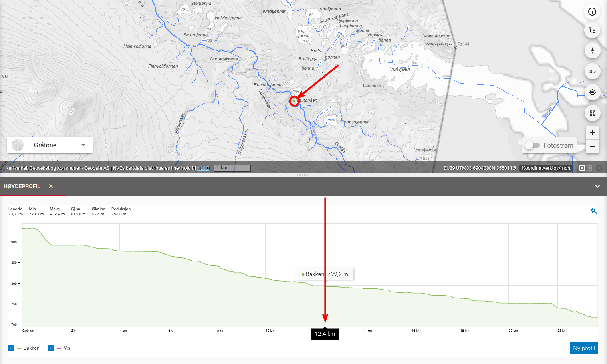607x364 pixels.
Task: Click the compass north orientation button
Action: click(592, 50)
